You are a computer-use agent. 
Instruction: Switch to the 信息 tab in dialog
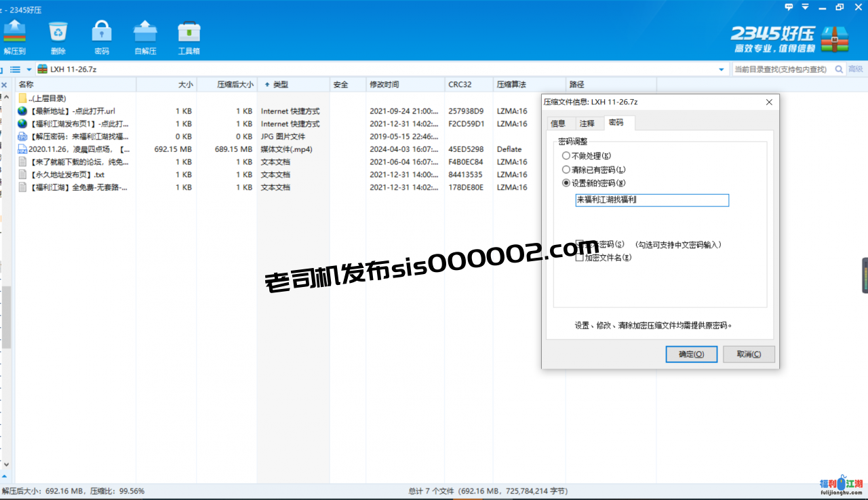(558, 123)
